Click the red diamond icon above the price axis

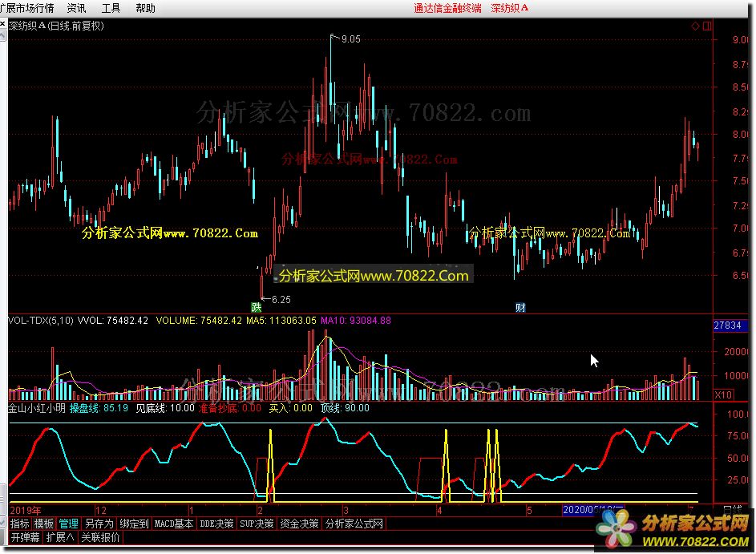(695, 26)
